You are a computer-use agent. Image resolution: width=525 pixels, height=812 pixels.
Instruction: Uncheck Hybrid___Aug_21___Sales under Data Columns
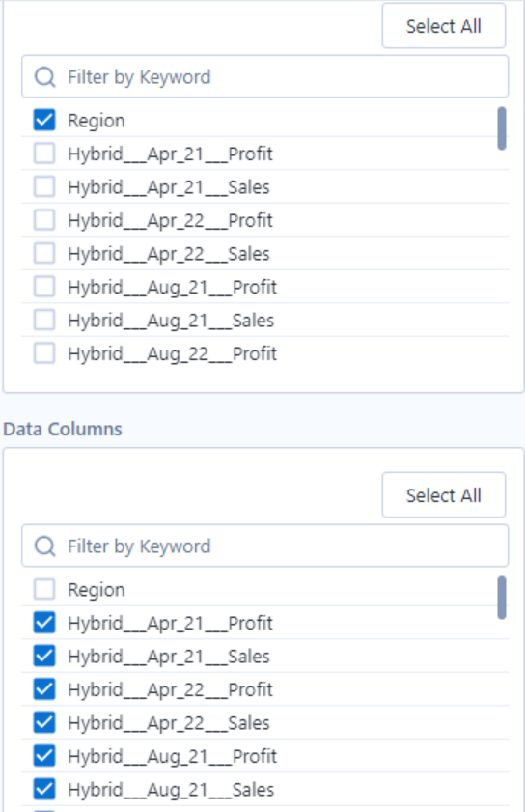[44, 789]
